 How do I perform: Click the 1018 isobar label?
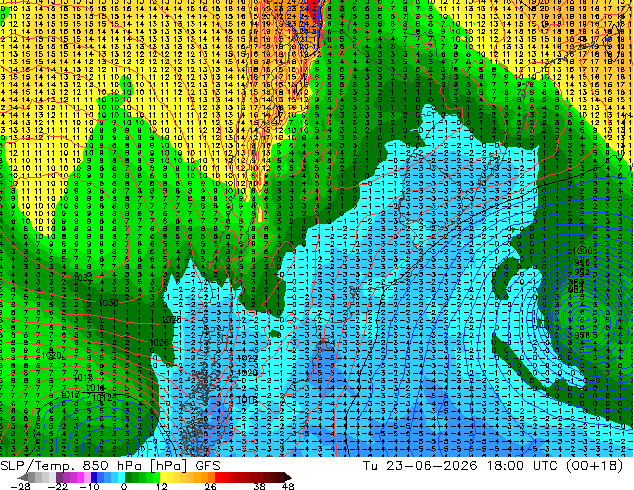(82, 378)
